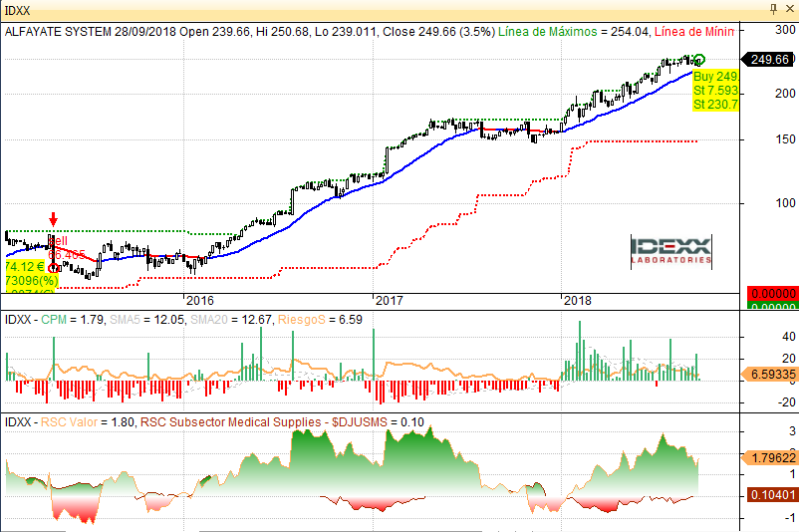Image resolution: width=799 pixels, height=532 pixels.
Task: Select the 2018 year label on time axis
Action: tap(578, 300)
